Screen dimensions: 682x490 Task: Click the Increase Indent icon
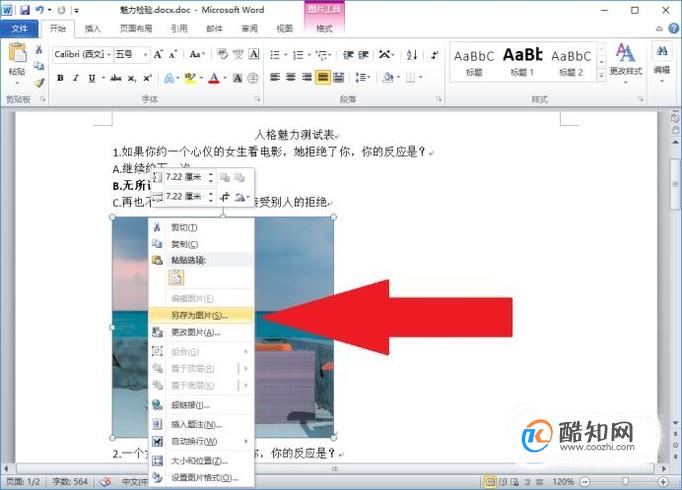tap(364, 55)
